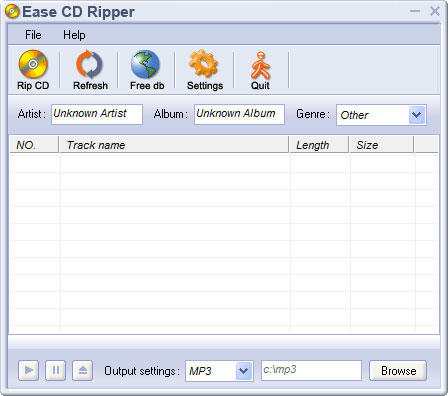Click the Unknown Album input field
Image resolution: width=448 pixels, height=396 pixels.
pos(239,114)
